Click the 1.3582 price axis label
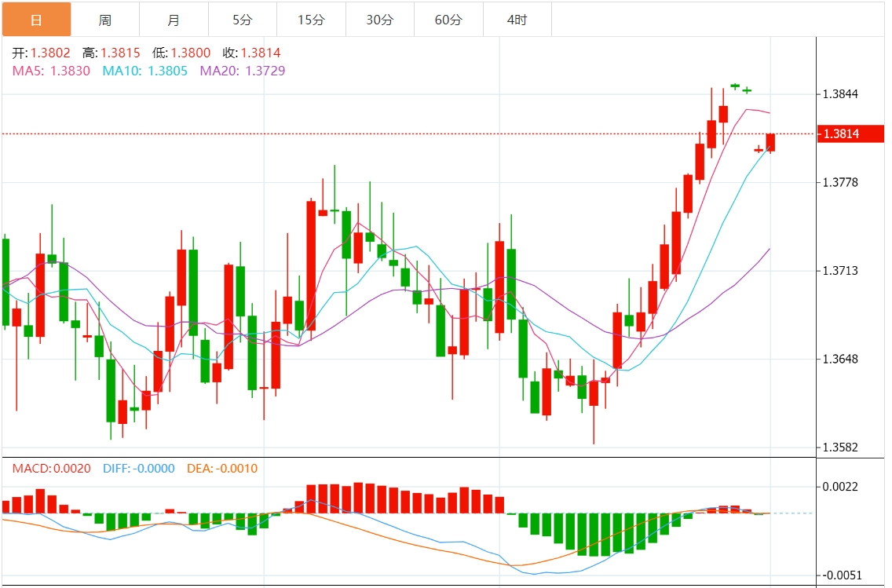The image size is (892, 588). (x=840, y=447)
